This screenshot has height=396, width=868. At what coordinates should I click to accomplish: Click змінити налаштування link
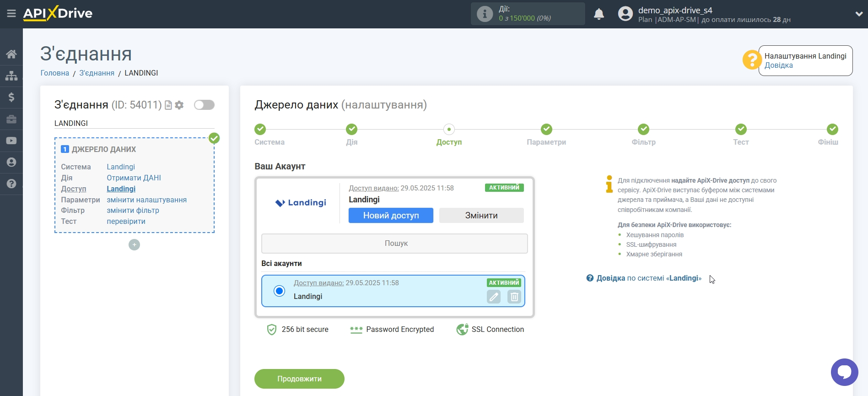pyautogui.click(x=146, y=200)
